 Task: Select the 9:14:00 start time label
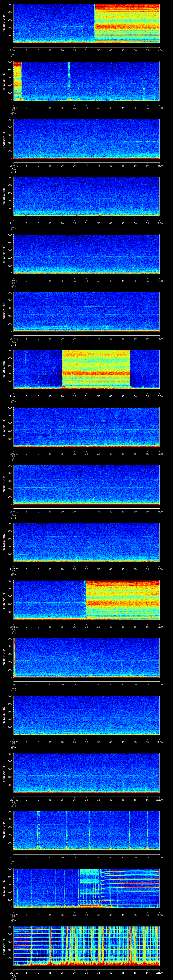pos(14,396)
